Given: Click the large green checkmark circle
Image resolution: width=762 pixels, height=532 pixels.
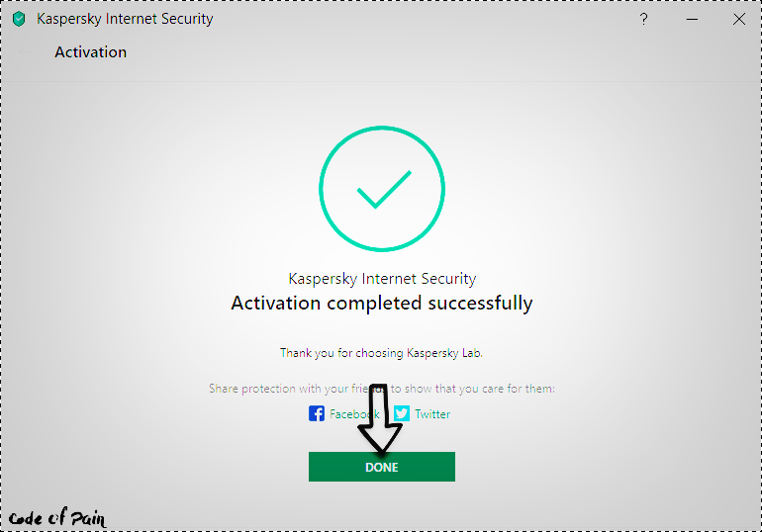Looking at the screenshot, I should [x=382, y=188].
